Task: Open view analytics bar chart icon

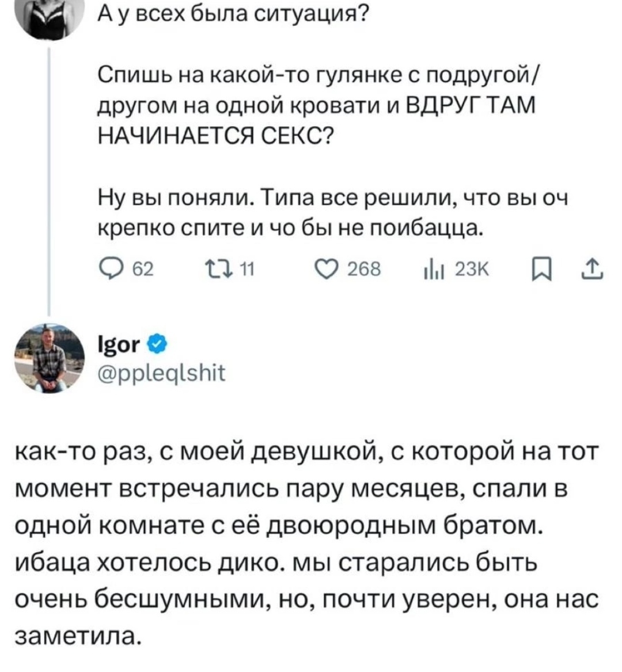Action: click(430, 269)
